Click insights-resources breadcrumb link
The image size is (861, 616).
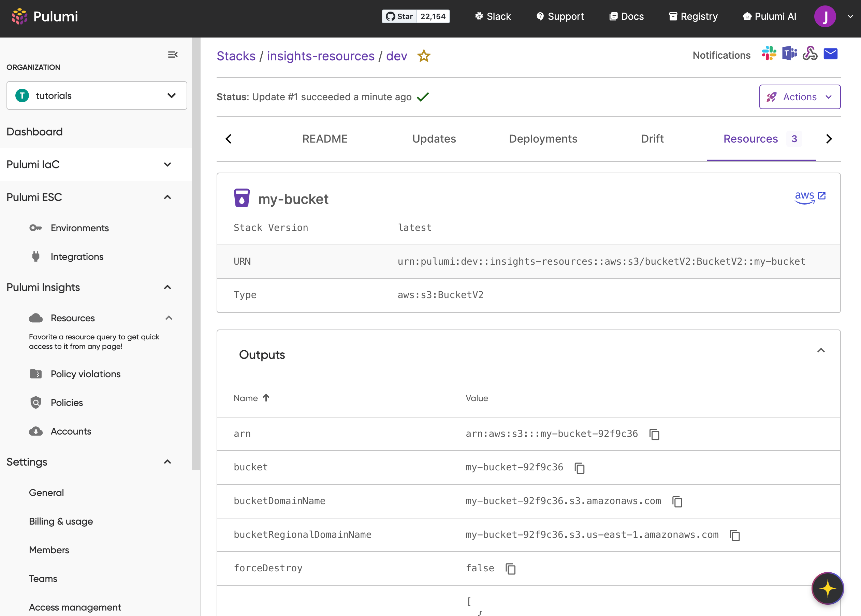(x=321, y=56)
